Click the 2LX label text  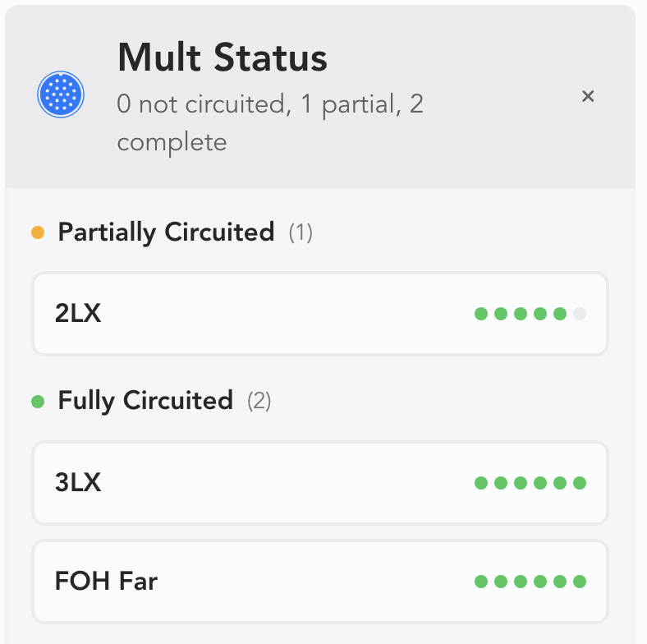(x=78, y=314)
